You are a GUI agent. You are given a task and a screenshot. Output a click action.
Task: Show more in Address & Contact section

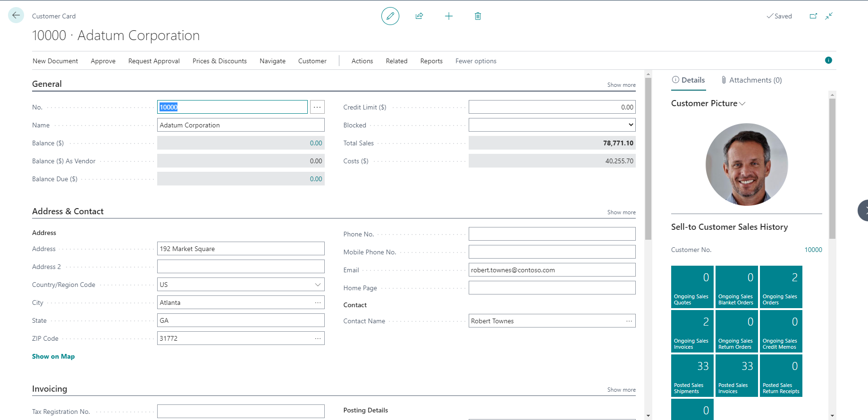coord(621,212)
